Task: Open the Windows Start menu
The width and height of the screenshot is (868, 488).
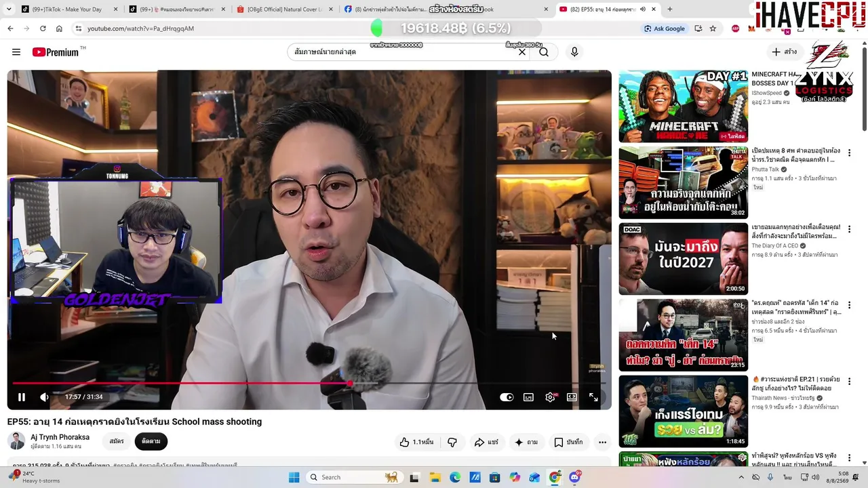Action: tap(294, 477)
